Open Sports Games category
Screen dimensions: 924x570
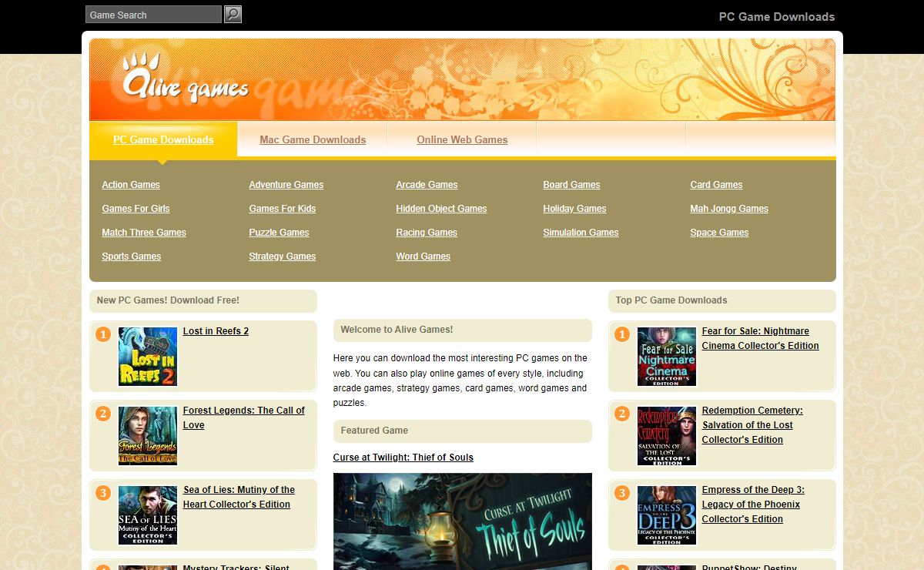[x=132, y=256]
